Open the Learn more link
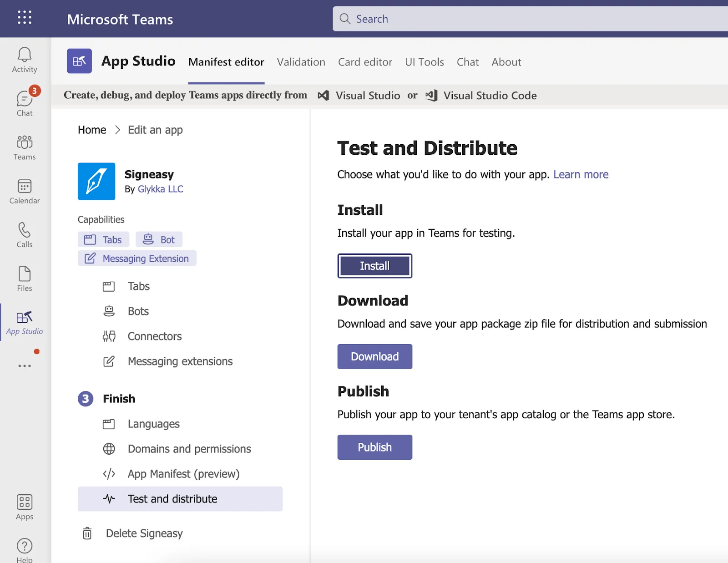Viewport: 728px width, 563px height. point(581,174)
